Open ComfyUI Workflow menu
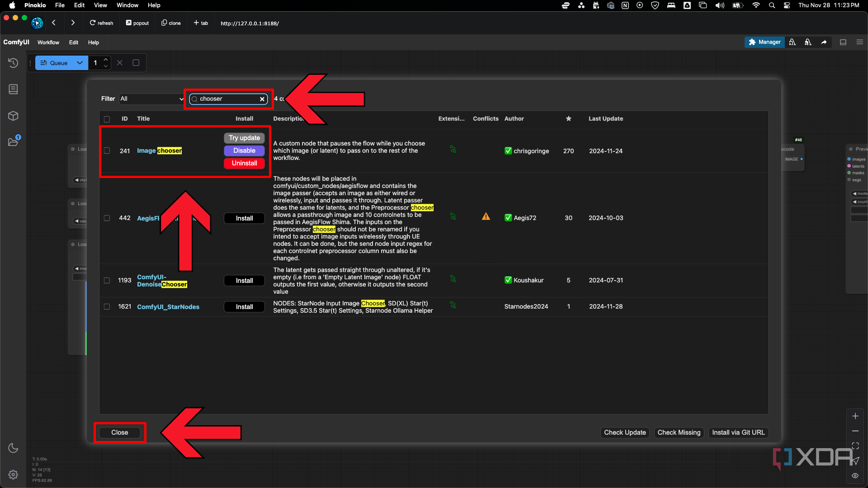The width and height of the screenshot is (868, 488). pyautogui.click(x=48, y=42)
